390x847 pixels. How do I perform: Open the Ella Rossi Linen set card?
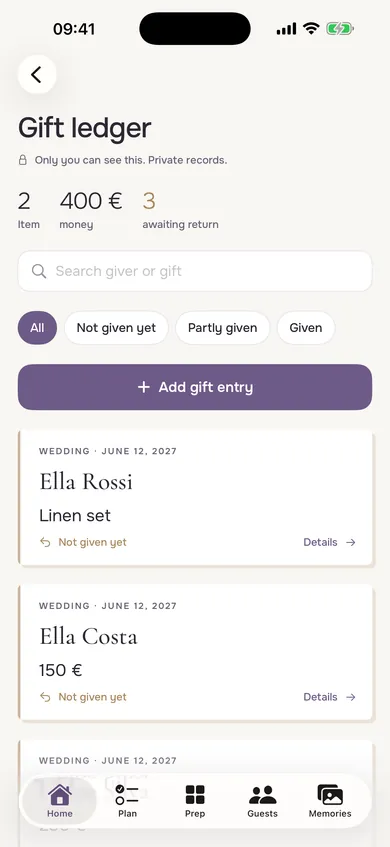[x=195, y=498]
